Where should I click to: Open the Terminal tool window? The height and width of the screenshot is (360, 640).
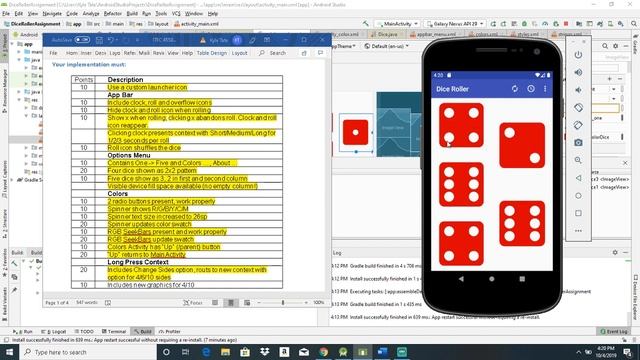[x=114, y=331]
